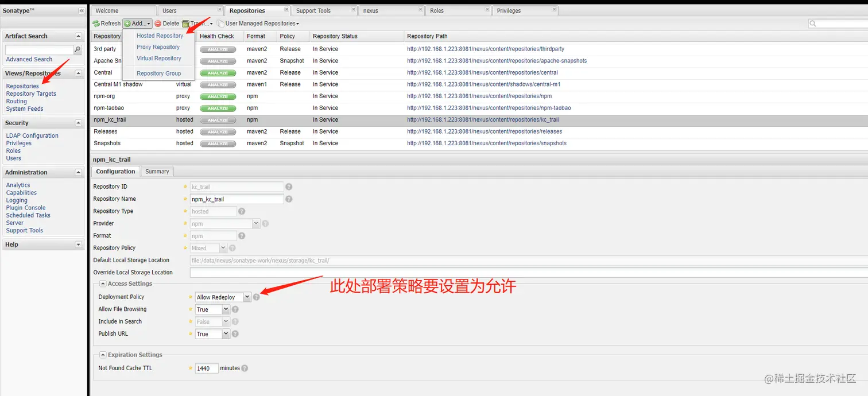The height and width of the screenshot is (396, 868).
Task: Close the Repositories tab
Action: pyautogui.click(x=286, y=10)
